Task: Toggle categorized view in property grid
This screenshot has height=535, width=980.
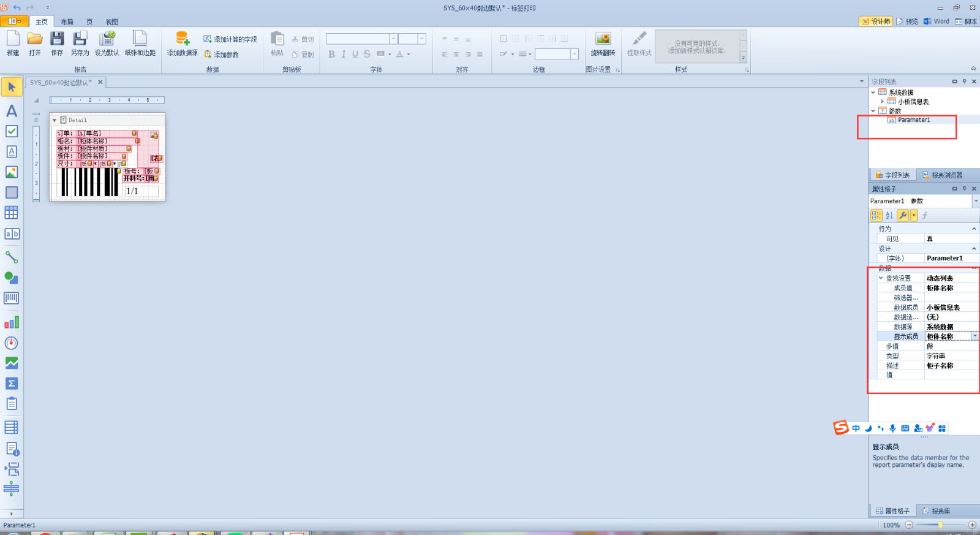Action: click(876, 215)
